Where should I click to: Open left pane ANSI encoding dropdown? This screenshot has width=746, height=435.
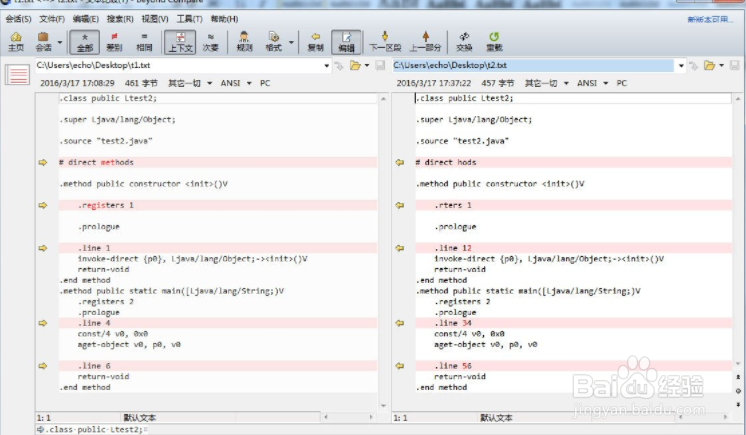235,83
